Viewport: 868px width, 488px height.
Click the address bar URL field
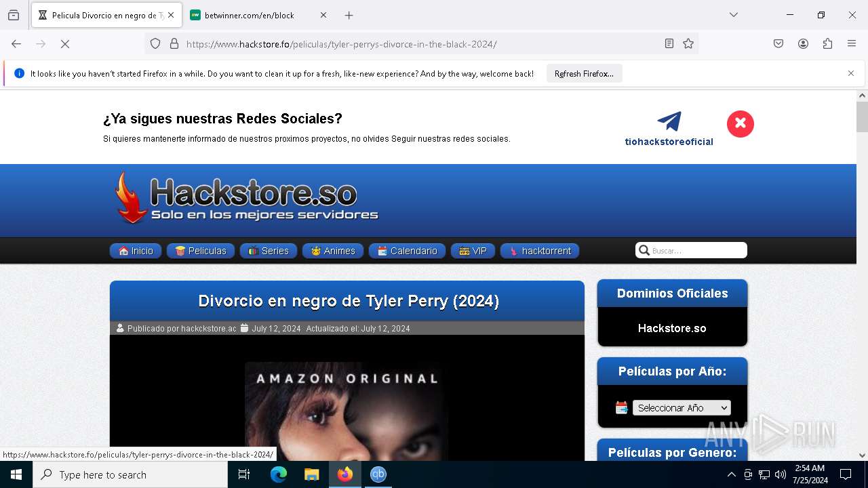420,44
